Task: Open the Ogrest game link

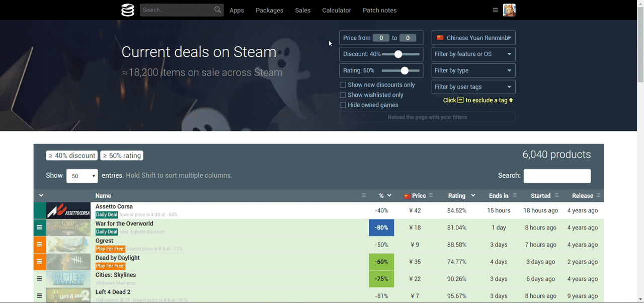Action: (x=104, y=241)
